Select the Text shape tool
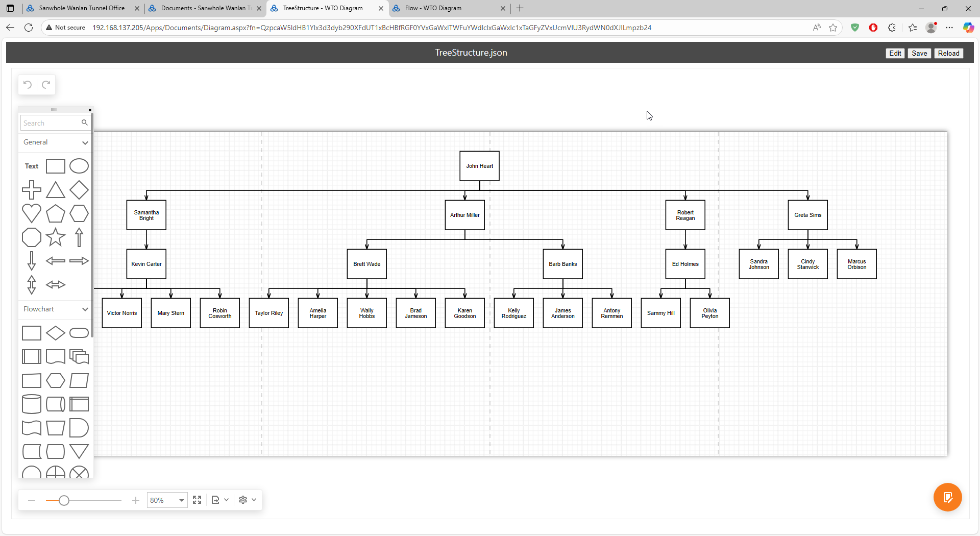This screenshot has width=980, height=536. click(x=32, y=166)
